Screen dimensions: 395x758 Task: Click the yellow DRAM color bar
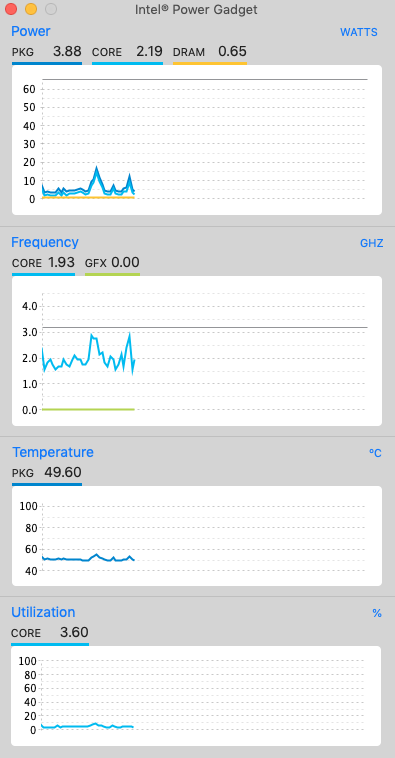[210, 63]
